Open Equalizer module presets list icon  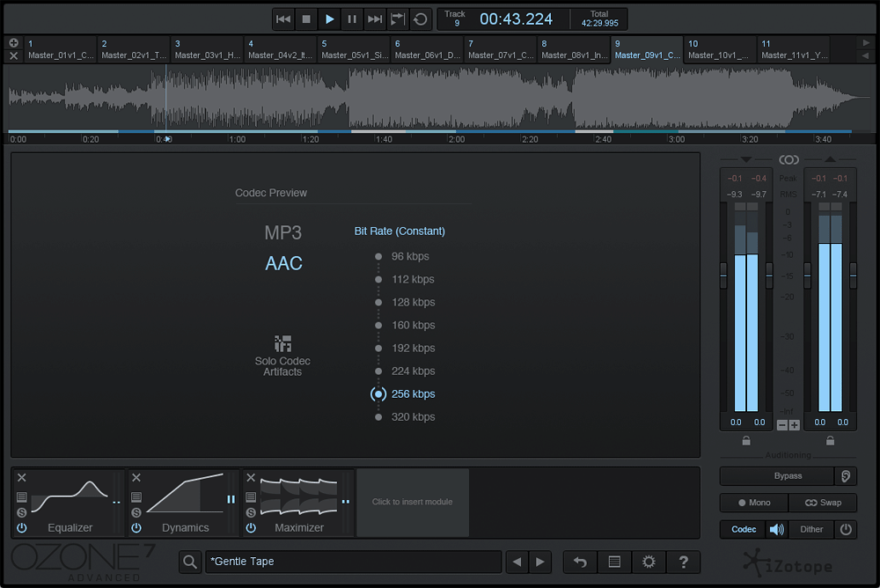[x=22, y=497]
